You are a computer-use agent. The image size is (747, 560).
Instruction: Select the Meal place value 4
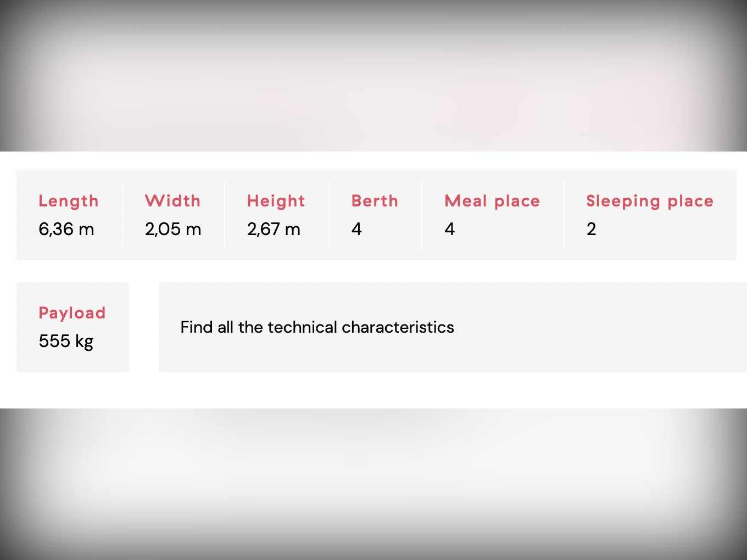click(x=449, y=229)
